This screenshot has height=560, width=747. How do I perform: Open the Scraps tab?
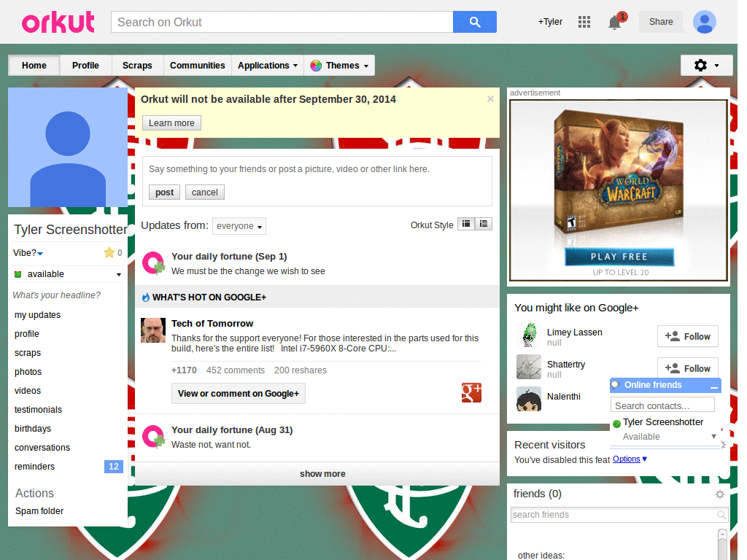(x=137, y=66)
